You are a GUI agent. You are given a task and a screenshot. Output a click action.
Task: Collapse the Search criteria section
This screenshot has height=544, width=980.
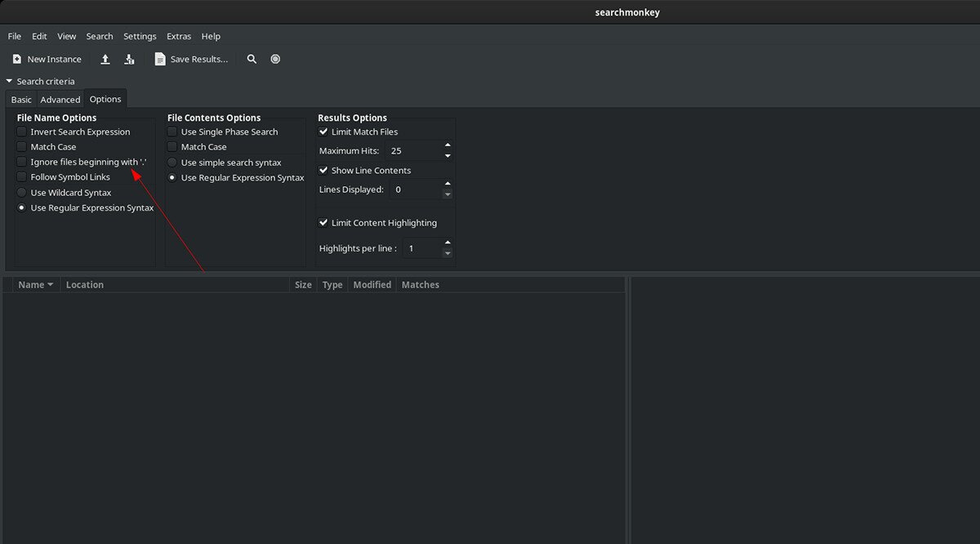coord(8,81)
